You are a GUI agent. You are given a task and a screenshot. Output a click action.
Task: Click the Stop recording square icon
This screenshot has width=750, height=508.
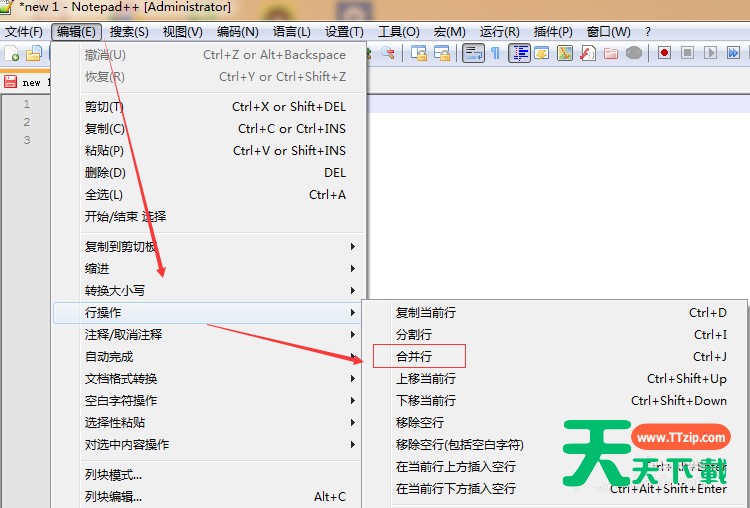pos(687,52)
